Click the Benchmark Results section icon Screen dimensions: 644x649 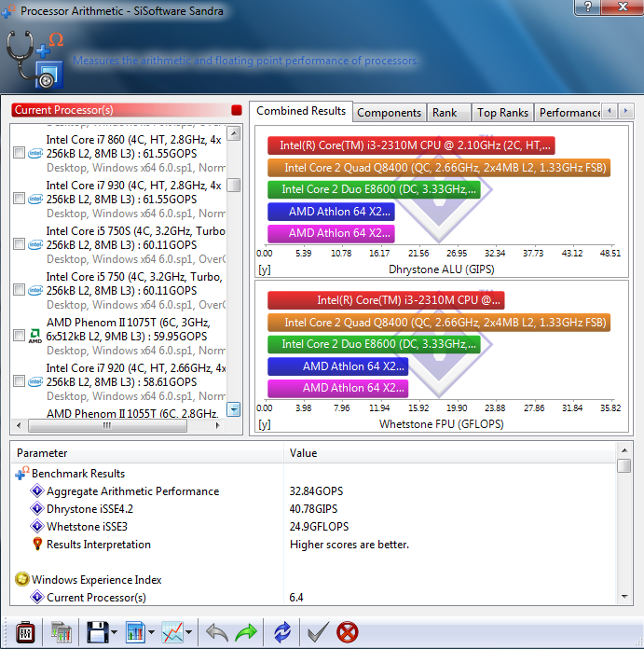pyautogui.click(x=22, y=473)
